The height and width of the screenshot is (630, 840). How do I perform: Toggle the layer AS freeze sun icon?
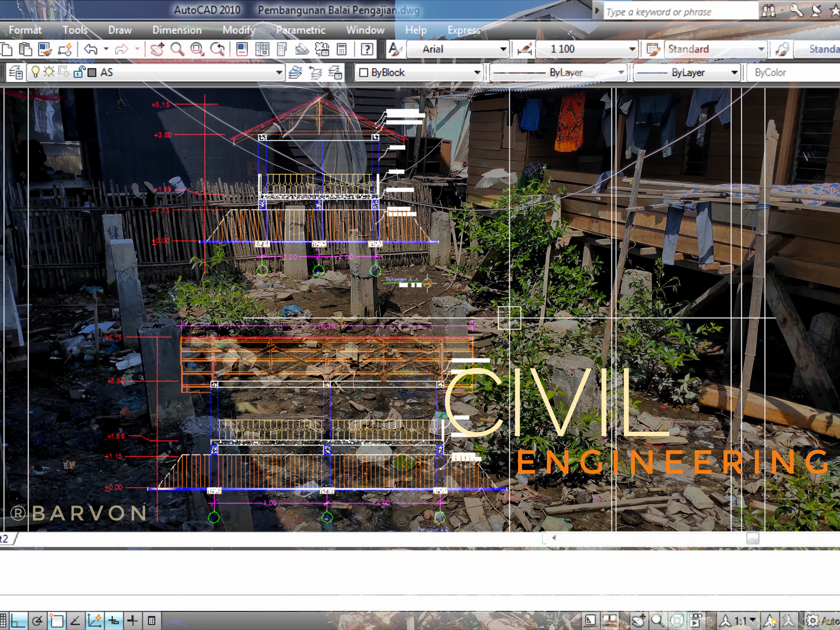point(49,72)
